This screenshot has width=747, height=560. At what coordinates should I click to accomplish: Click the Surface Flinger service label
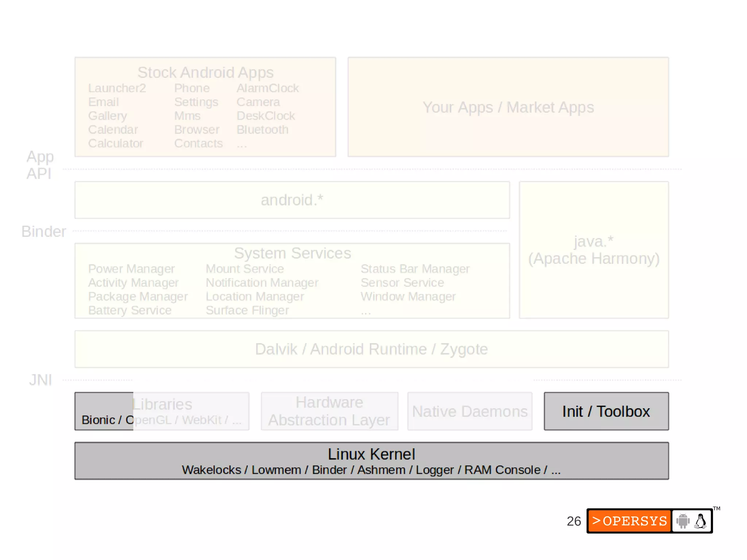pos(247,310)
